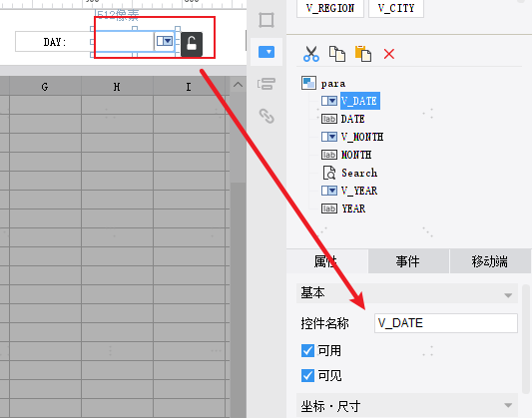Viewport: 532px width, 418px height.
Task: Select V_MONTH in the widget tree
Action: (x=362, y=137)
